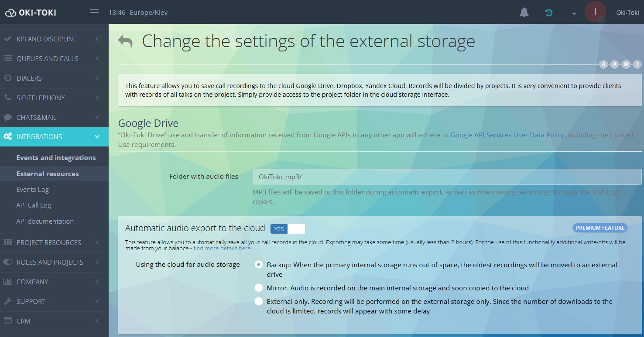Click the SIP-Telephony phone icon
This screenshot has width=644, height=337.
coord(8,98)
